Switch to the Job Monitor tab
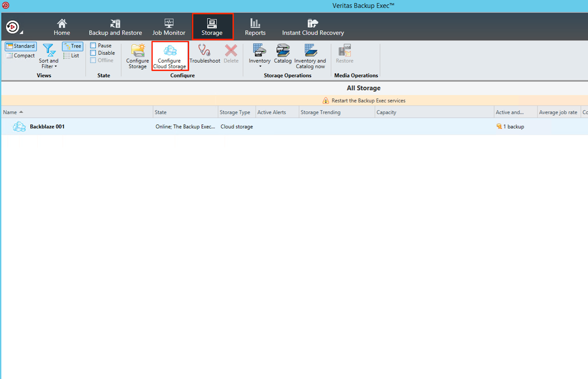The image size is (588, 379). point(169,27)
